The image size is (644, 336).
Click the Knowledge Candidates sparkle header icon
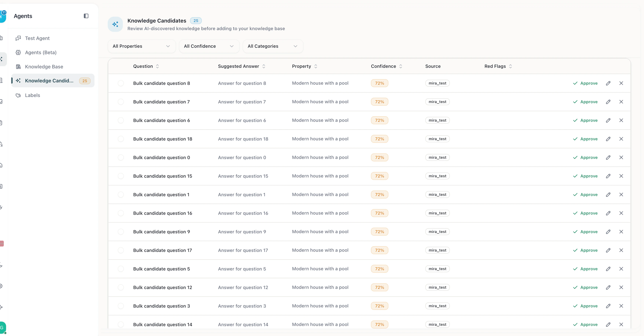[x=115, y=24]
